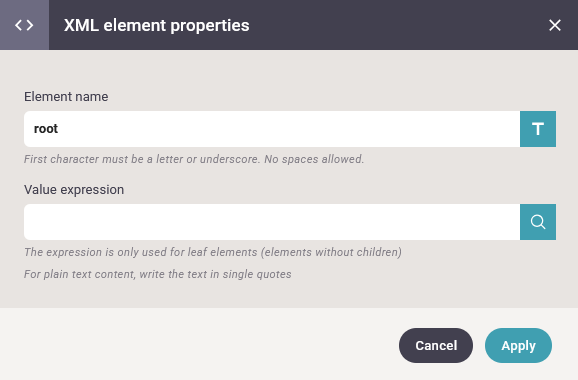Click the "XML element properties" title text
The height and width of the screenshot is (380, 578).
tap(157, 25)
